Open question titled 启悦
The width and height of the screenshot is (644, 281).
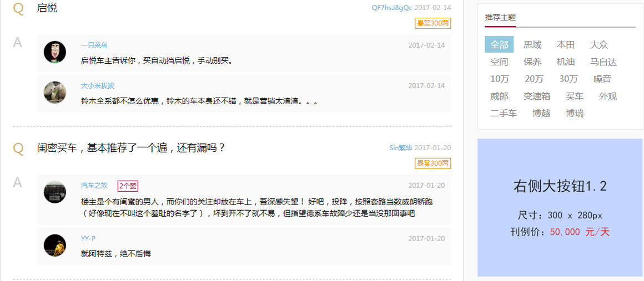coord(47,8)
